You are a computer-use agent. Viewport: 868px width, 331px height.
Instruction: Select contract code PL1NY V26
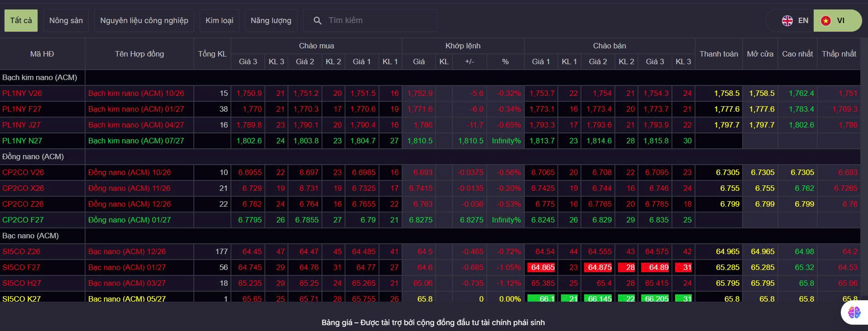(x=22, y=93)
